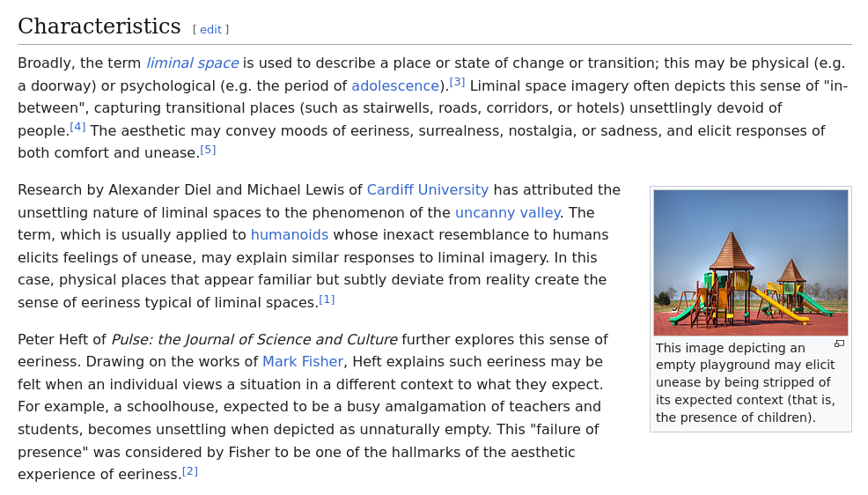Click the playground image caption text
The height and width of the screenshot is (495, 868).
pos(744,383)
